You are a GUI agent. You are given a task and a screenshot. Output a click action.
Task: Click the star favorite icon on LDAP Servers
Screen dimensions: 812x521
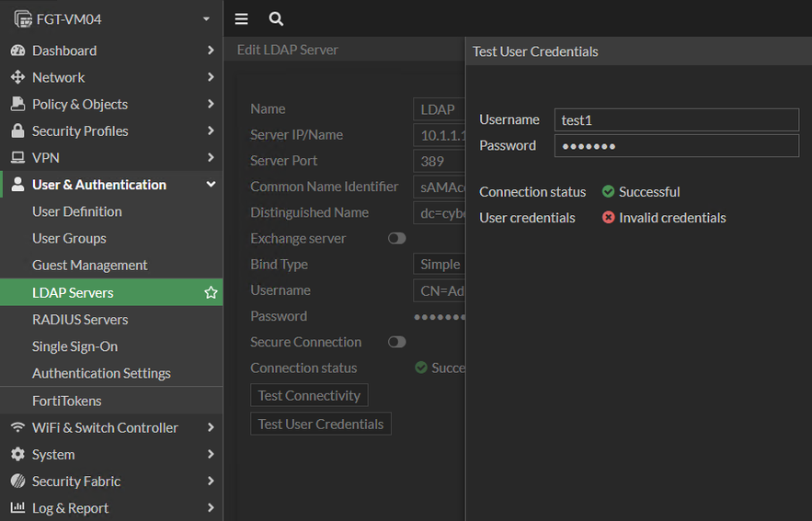[x=211, y=292]
